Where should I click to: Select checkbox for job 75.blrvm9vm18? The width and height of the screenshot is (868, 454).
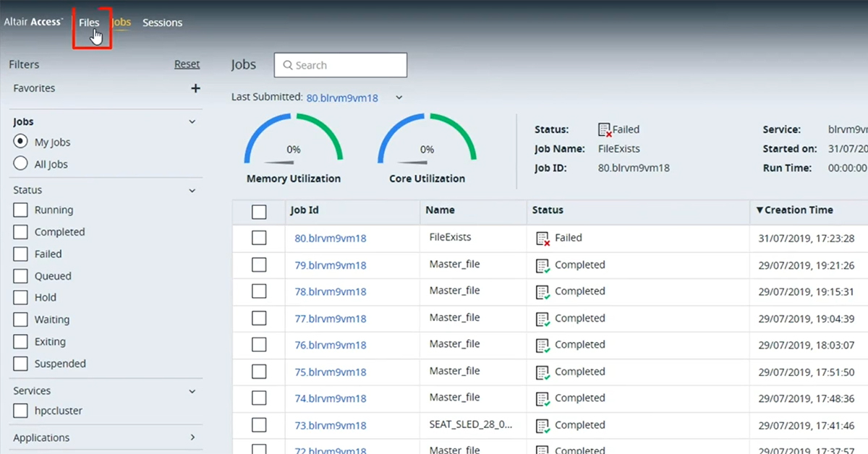pyautogui.click(x=259, y=372)
